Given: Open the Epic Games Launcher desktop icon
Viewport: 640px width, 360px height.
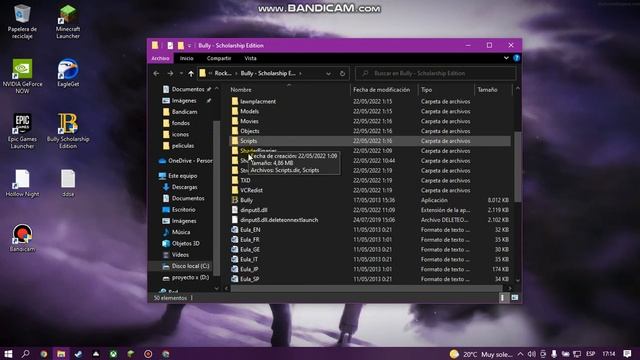Looking at the screenshot, I should pyautogui.click(x=22, y=131).
